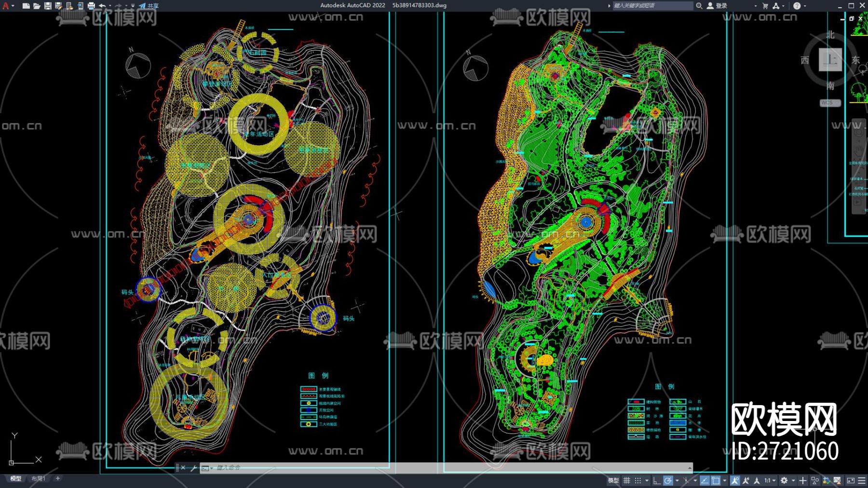
Task: Toggle polar tracking
Action: [x=668, y=481]
